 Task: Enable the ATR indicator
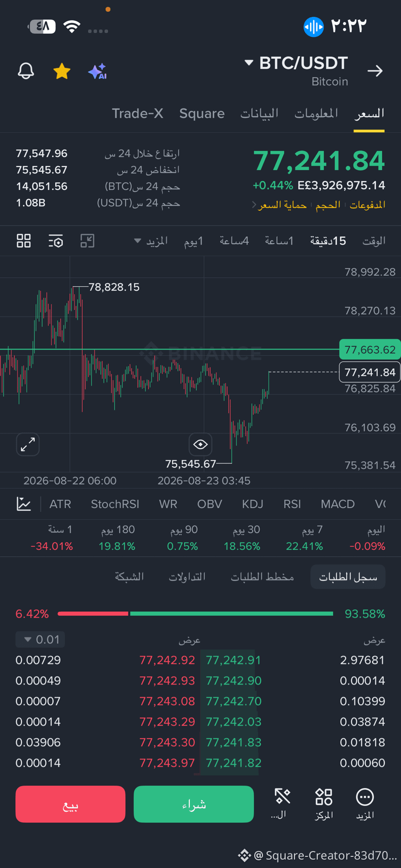[x=60, y=504]
